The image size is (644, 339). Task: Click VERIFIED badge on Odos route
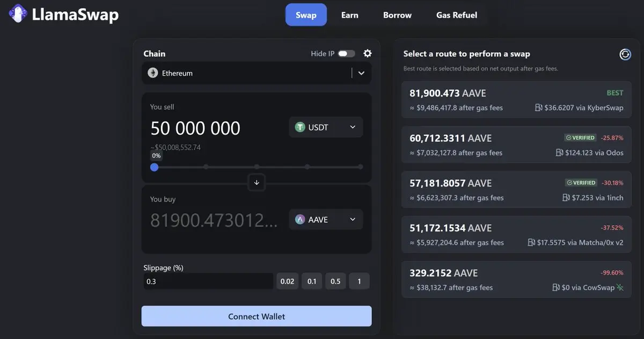(x=580, y=138)
